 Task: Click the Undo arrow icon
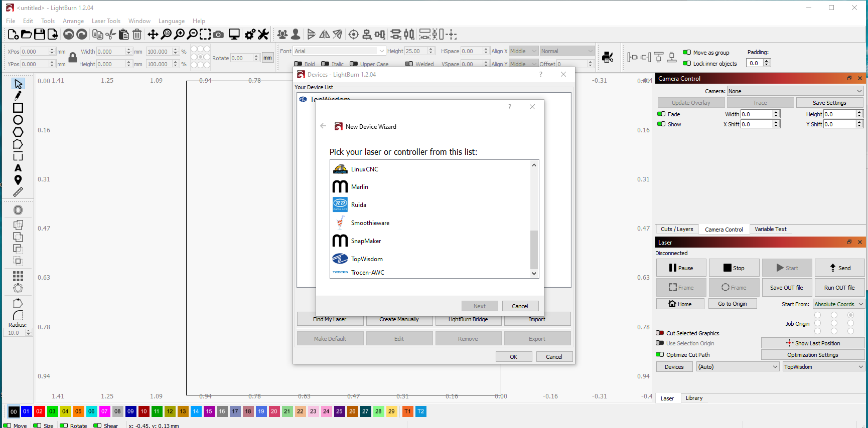69,34
